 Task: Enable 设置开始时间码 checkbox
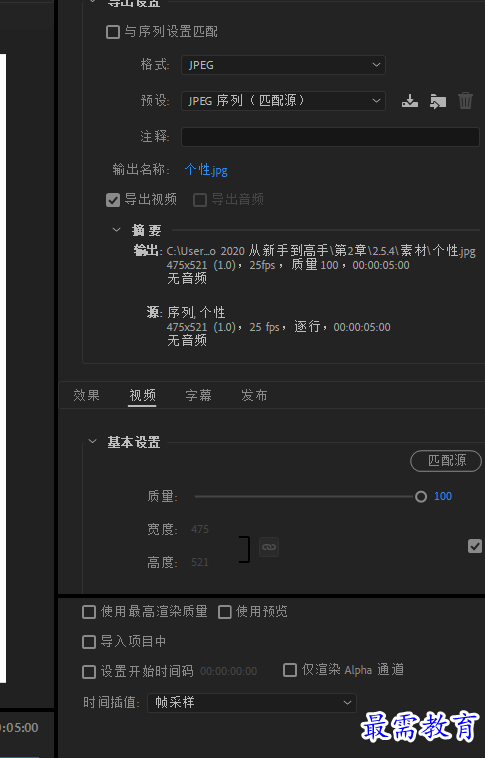(x=89, y=672)
